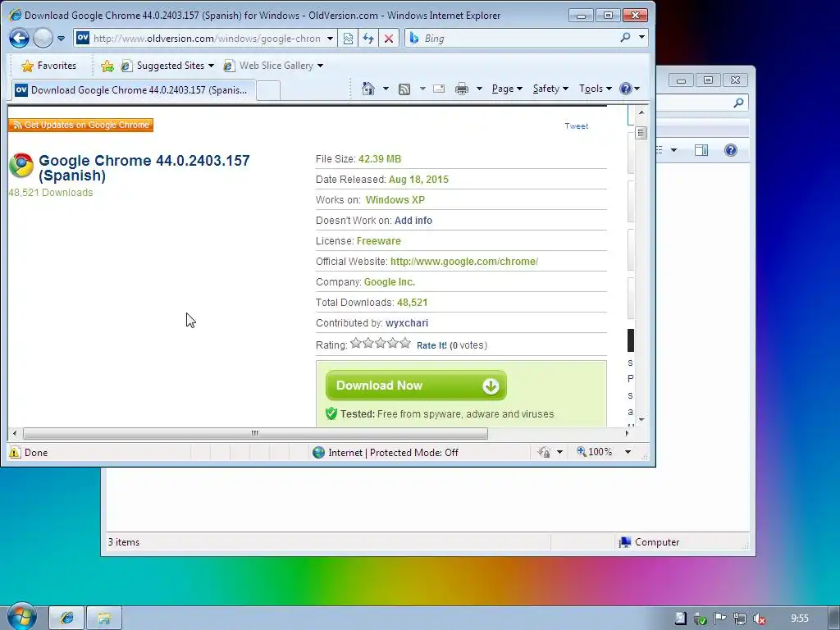Screen dimensions: 840x630
Task: Open the Suggested Sites favorites item
Action: coord(167,66)
